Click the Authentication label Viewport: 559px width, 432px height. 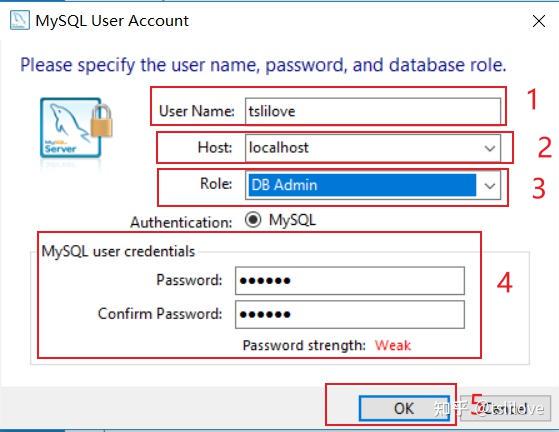181,222
